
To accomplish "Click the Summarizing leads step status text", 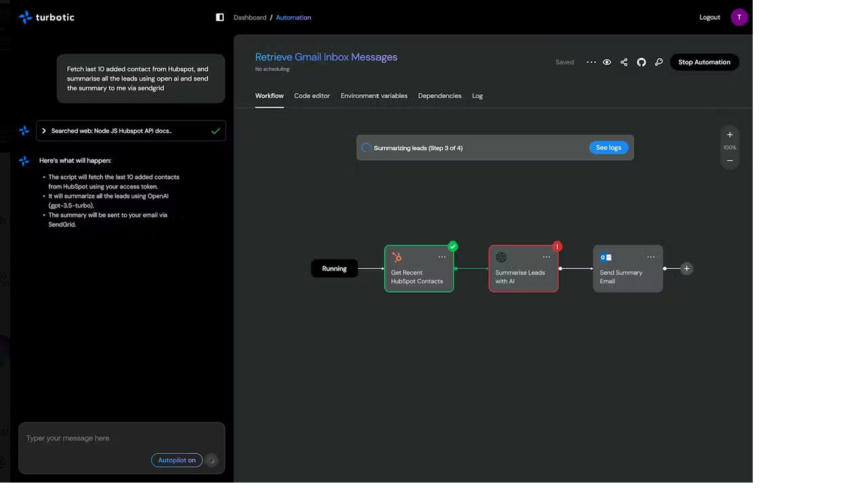I will (x=418, y=148).
